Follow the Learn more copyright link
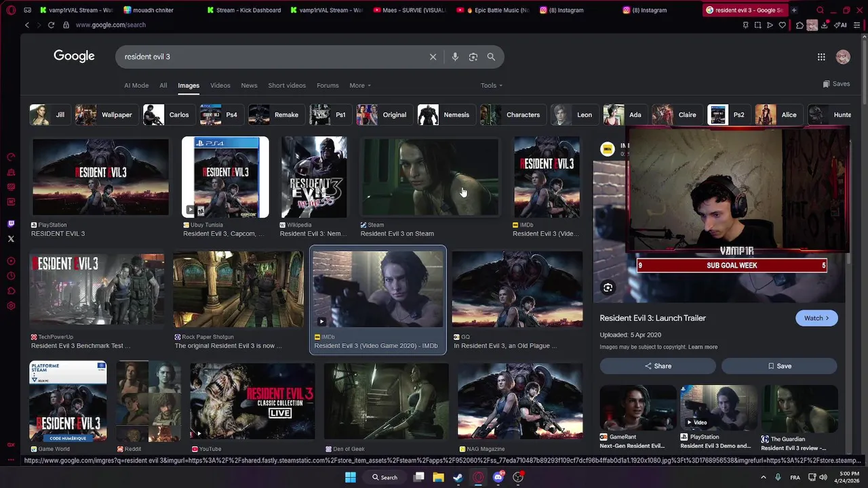Image resolution: width=868 pixels, height=488 pixels. (703, 347)
